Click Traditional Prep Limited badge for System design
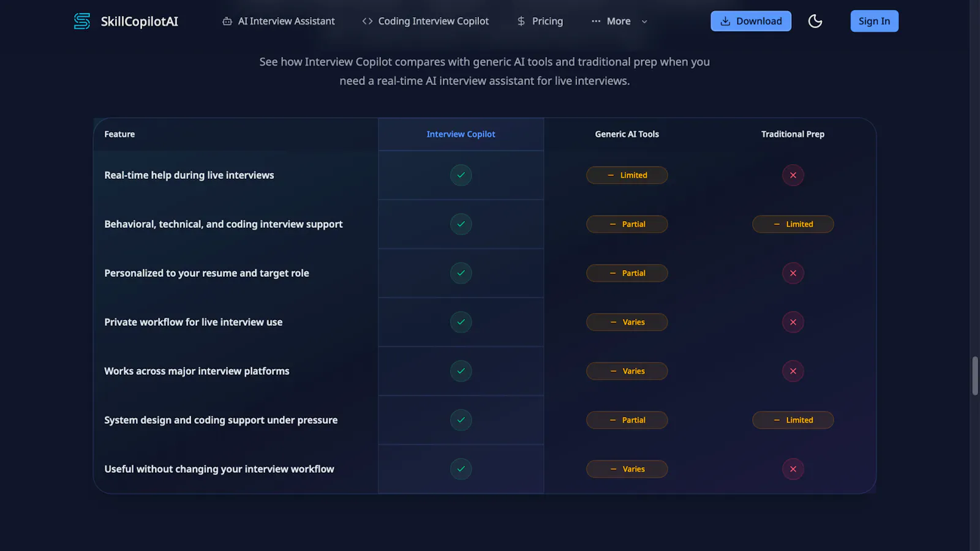 pyautogui.click(x=793, y=420)
